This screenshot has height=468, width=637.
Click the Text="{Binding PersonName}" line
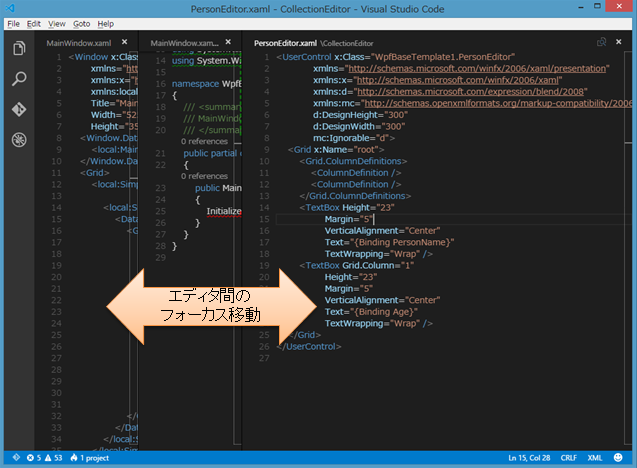click(x=389, y=243)
